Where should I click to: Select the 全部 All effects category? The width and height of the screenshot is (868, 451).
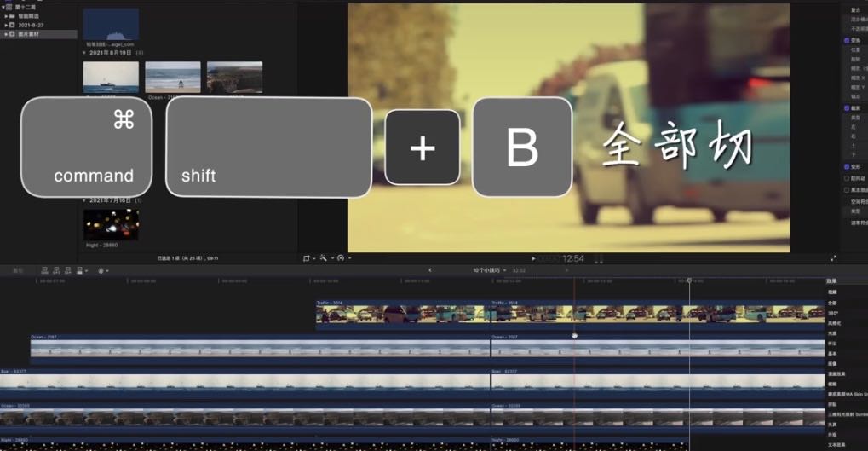pyautogui.click(x=832, y=303)
